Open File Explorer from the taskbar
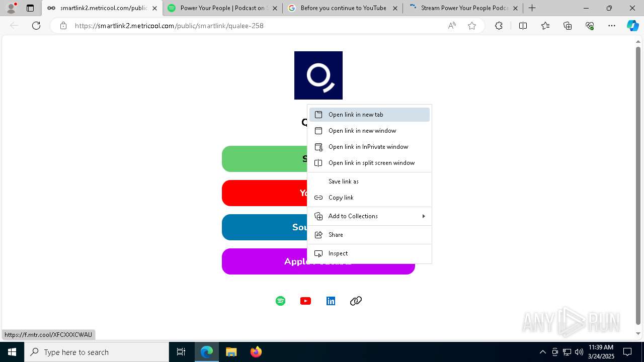Viewport: 644px width, 362px height. coord(231,352)
